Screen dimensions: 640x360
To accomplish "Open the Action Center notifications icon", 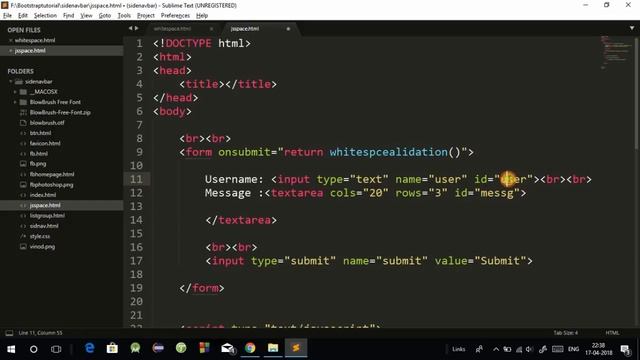I will coord(625,349).
